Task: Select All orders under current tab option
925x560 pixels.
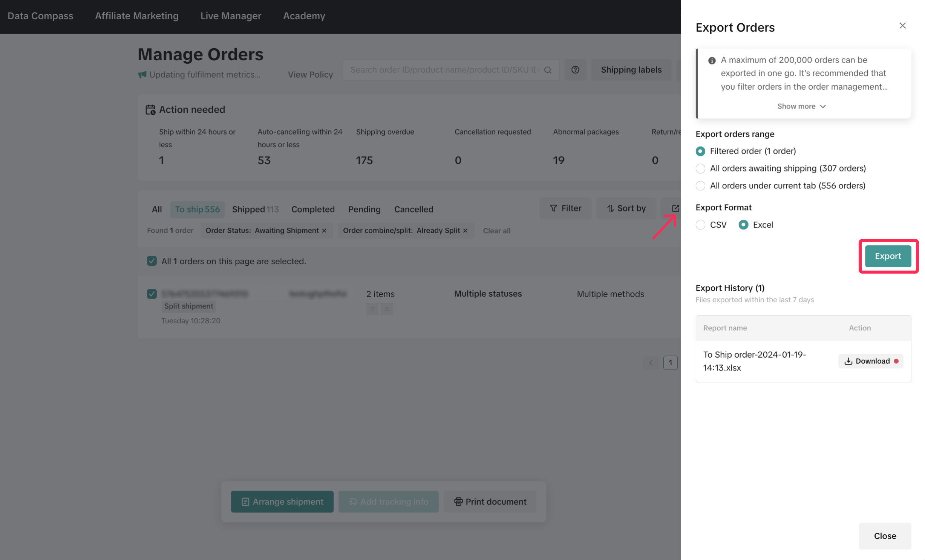Action: click(700, 186)
